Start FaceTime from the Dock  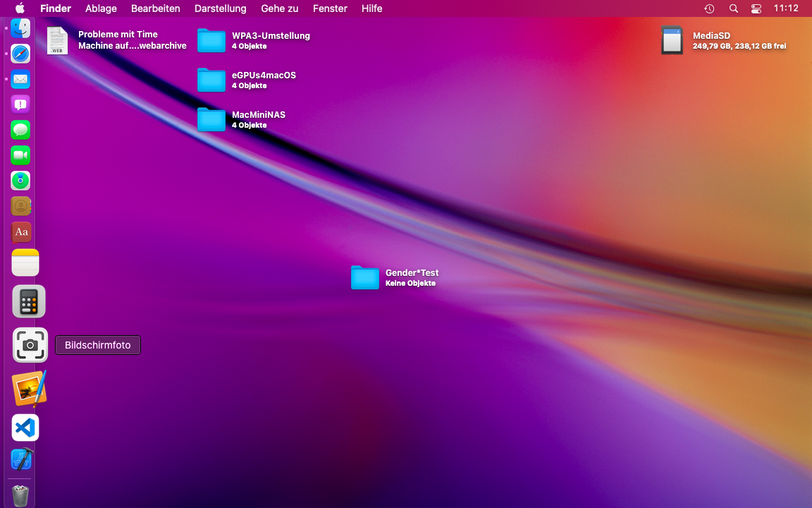(20, 155)
